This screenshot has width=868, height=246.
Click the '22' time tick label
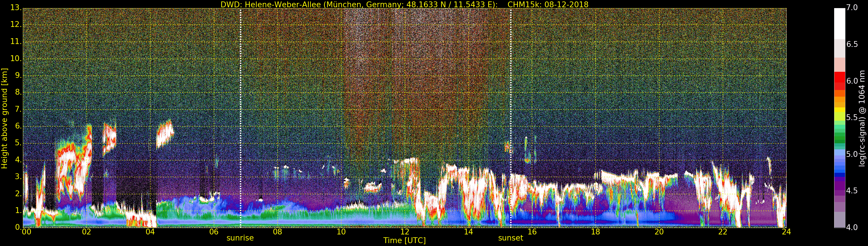click(723, 232)
